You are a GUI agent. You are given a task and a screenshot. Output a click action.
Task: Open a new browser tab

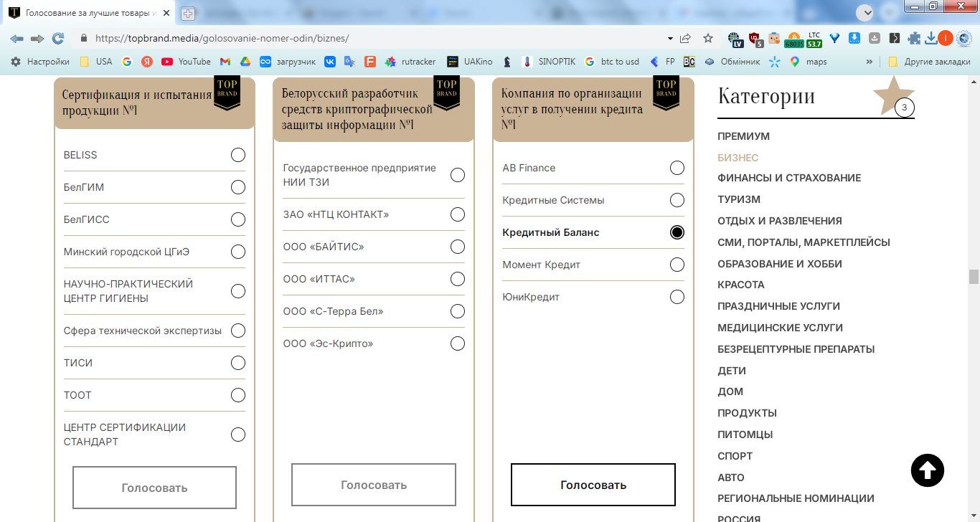pyautogui.click(x=188, y=13)
